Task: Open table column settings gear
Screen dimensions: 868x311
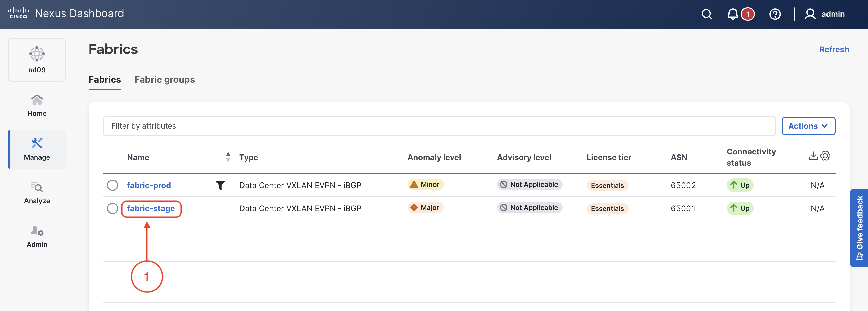Action: pyautogui.click(x=825, y=156)
